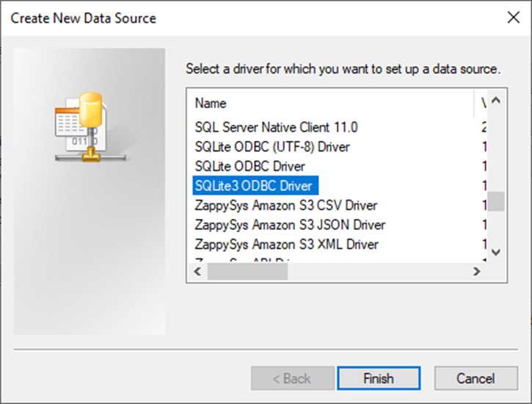Select ZappySys Amazon S3 XML Driver
Viewport: 532px width, 404px height.
(x=286, y=244)
